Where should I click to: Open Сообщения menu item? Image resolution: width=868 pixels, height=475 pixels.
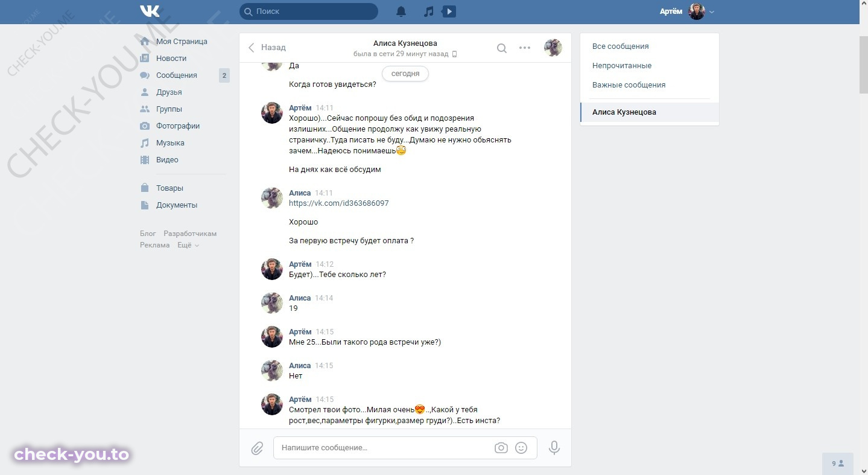pos(177,75)
